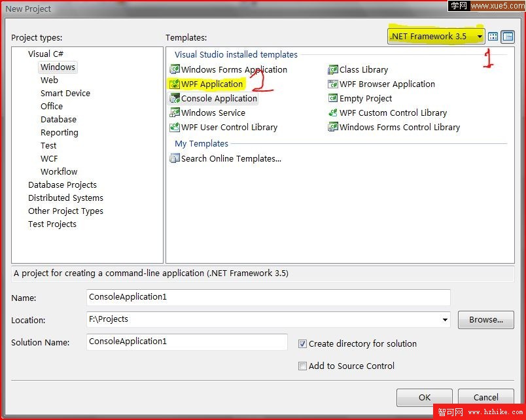Click into the Solution Name field
This screenshot has width=526, height=420.
click(187, 342)
